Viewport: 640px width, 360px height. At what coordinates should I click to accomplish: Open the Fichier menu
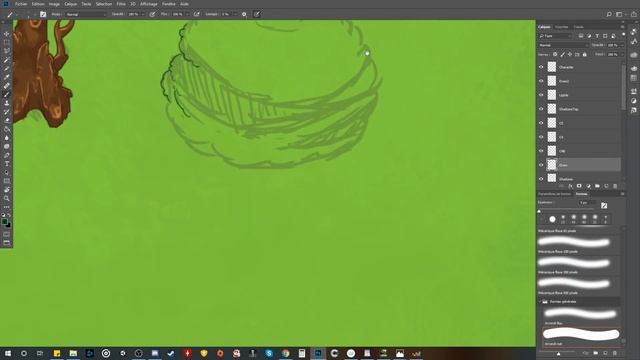pos(21,4)
